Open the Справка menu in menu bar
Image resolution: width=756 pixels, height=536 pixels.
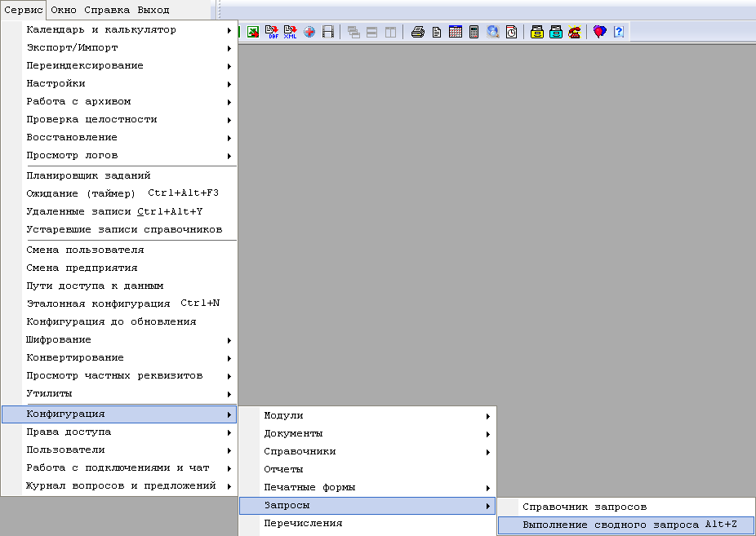[107, 10]
